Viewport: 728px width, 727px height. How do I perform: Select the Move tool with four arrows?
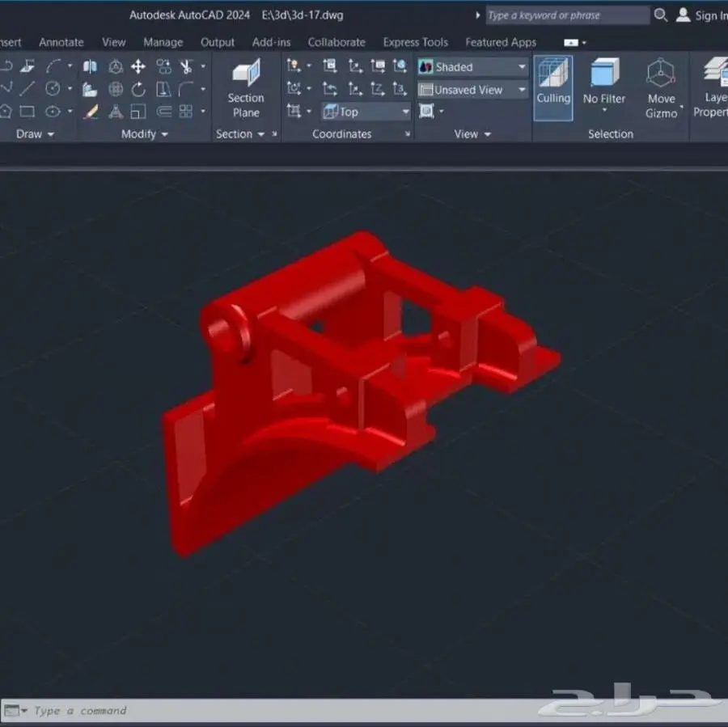[x=138, y=66]
